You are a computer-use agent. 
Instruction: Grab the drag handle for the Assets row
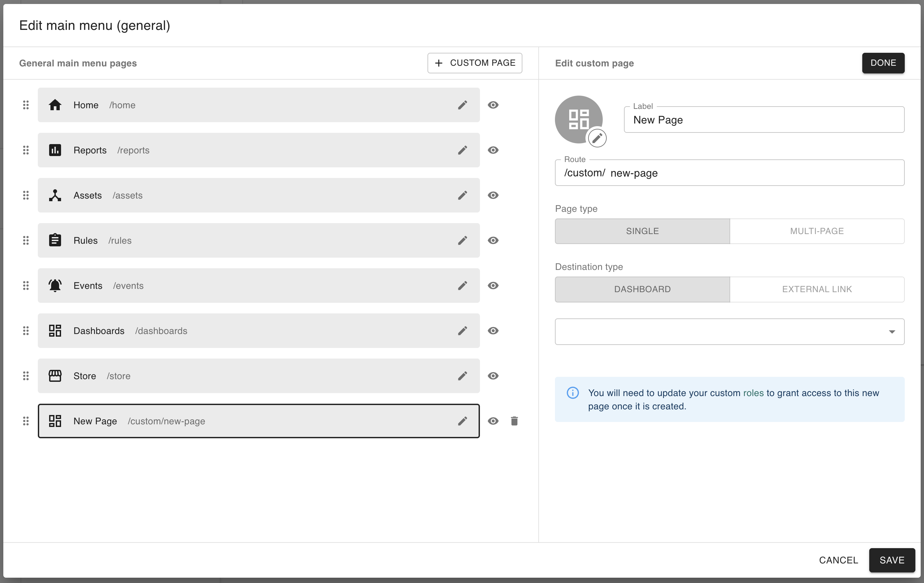click(26, 195)
